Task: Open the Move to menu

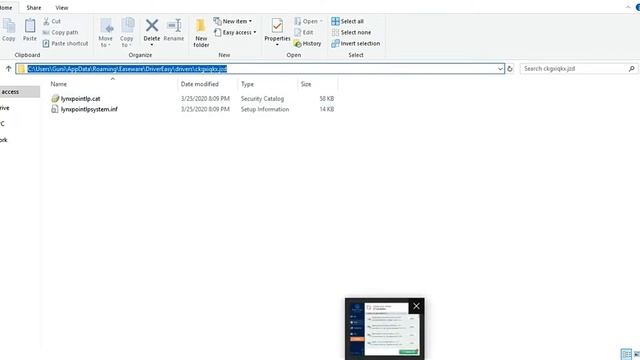Action: 106,33
